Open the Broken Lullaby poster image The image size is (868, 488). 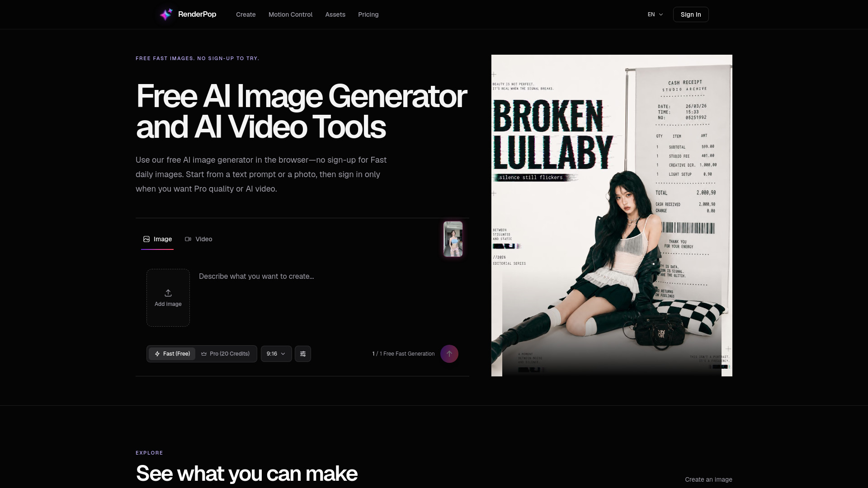pos(612,216)
